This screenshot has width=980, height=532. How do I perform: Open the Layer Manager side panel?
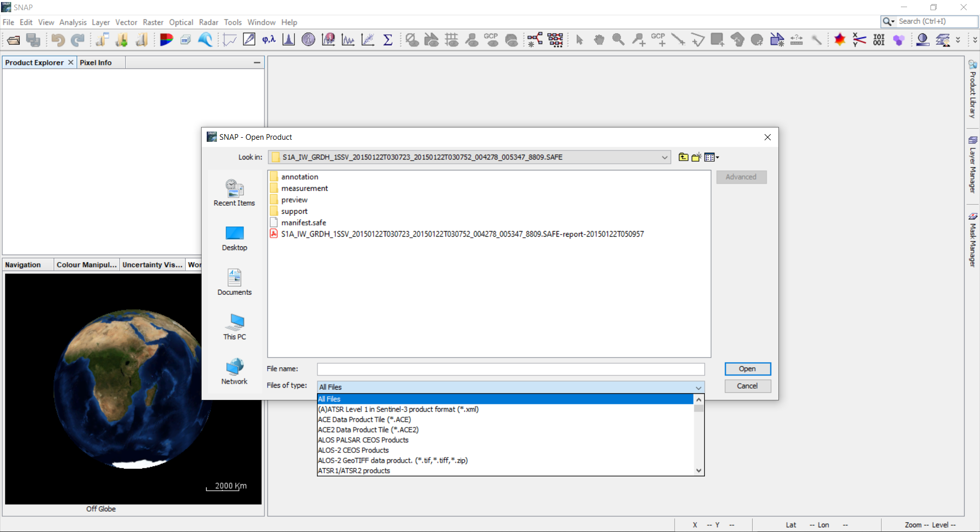click(x=973, y=164)
